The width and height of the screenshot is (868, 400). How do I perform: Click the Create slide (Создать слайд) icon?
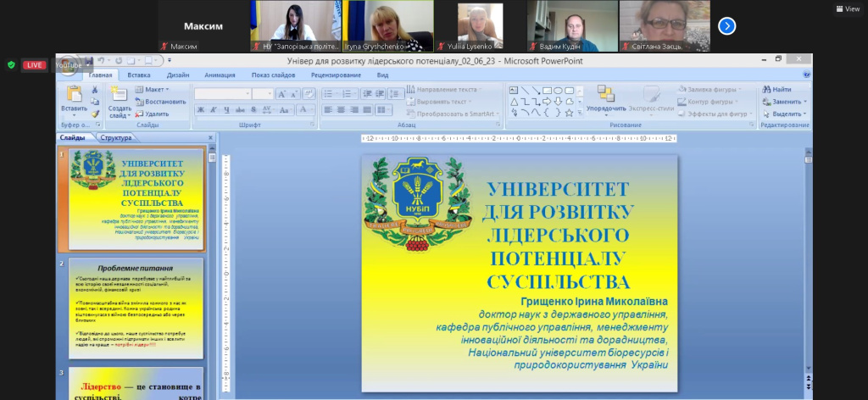click(119, 94)
